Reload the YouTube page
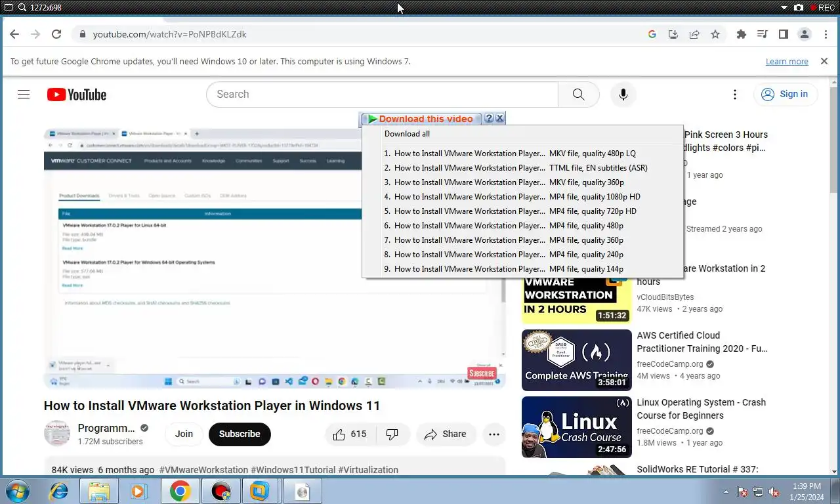The width and height of the screenshot is (840, 504). click(56, 34)
